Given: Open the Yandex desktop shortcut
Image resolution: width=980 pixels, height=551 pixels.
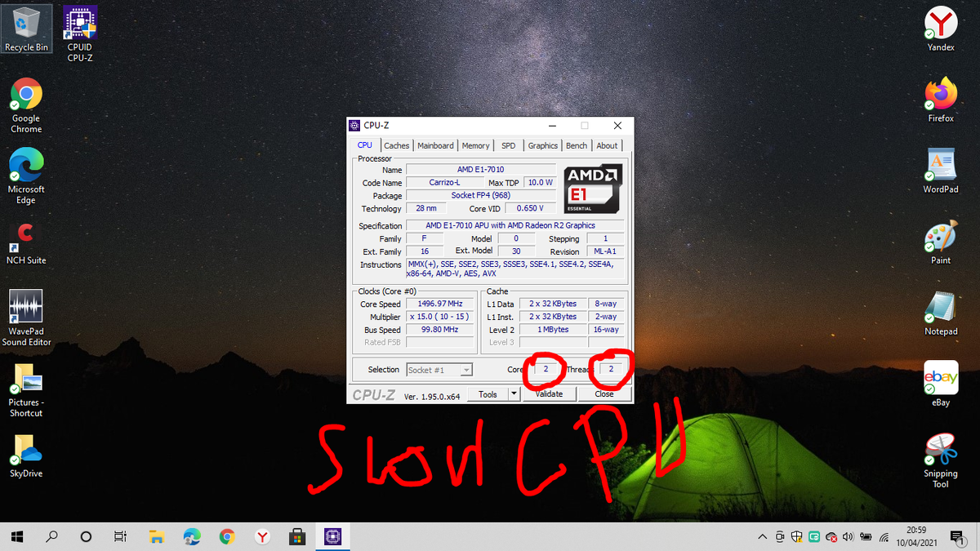Looking at the screenshot, I should coord(941,29).
